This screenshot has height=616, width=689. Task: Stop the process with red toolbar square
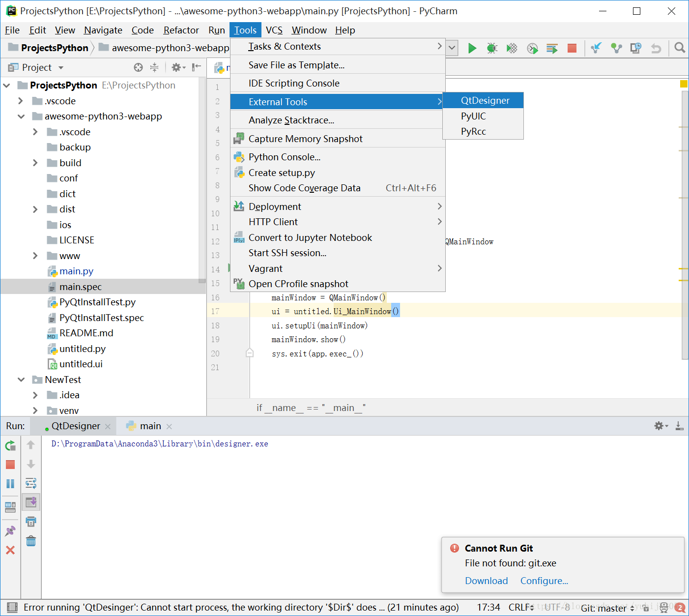(x=572, y=48)
